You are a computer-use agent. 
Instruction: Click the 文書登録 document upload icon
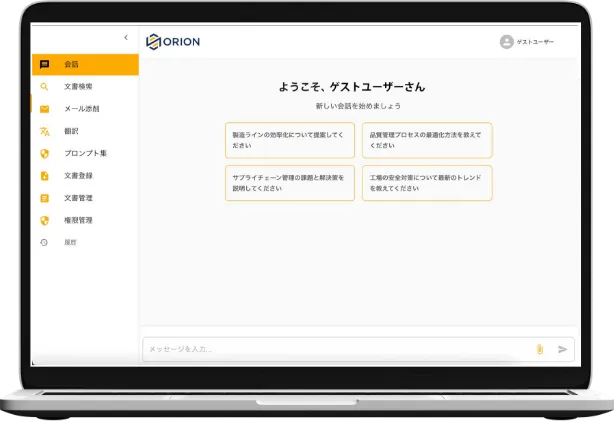click(44, 176)
